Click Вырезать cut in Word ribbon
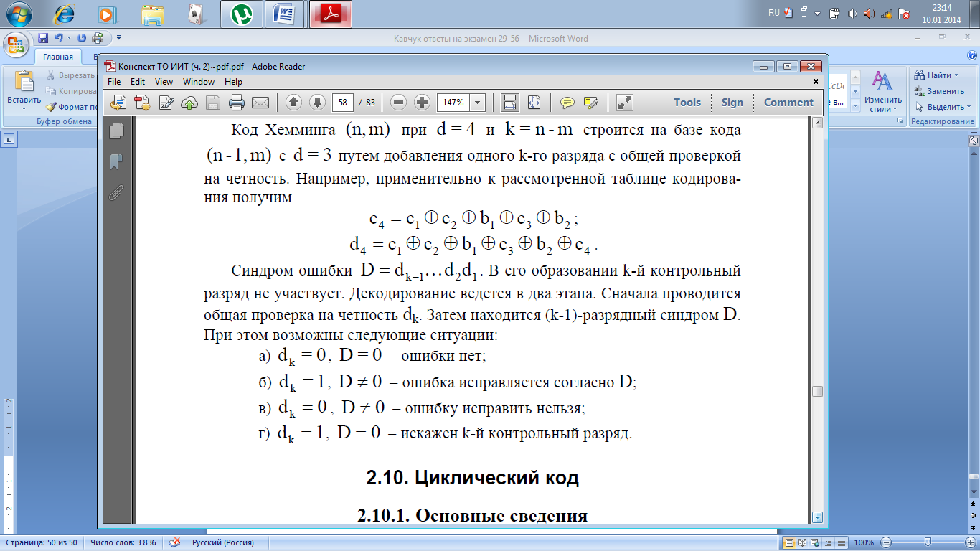 [70, 75]
